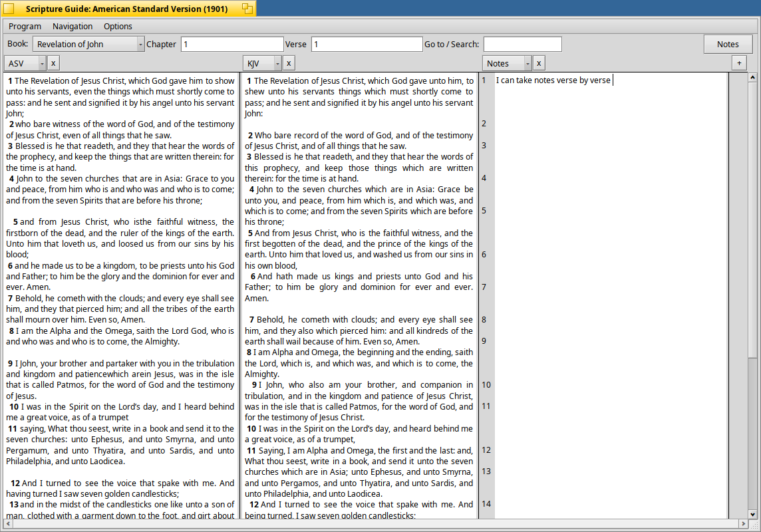Click the horizontal scrollbar right arrow
This screenshot has height=532, width=761.
[743, 524]
